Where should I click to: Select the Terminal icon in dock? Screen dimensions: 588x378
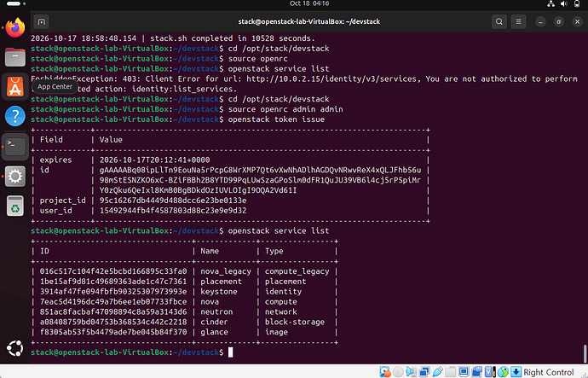tap(15, 146)
